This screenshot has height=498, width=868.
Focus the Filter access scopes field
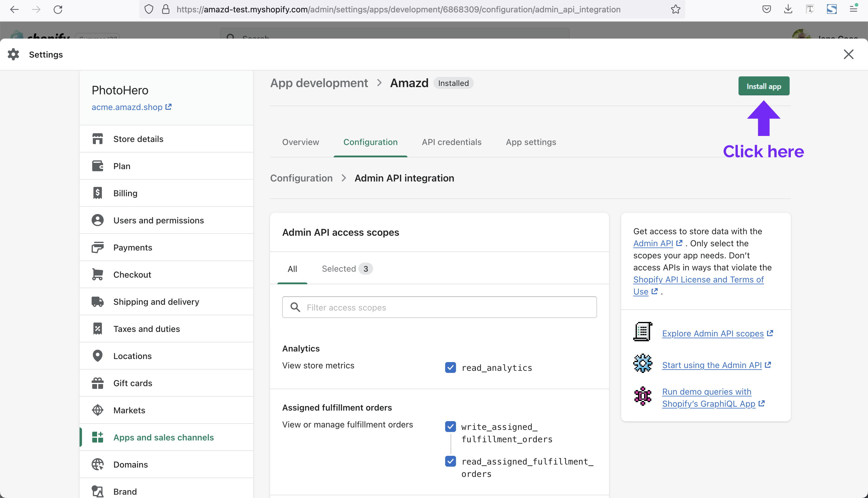point(439,307)
